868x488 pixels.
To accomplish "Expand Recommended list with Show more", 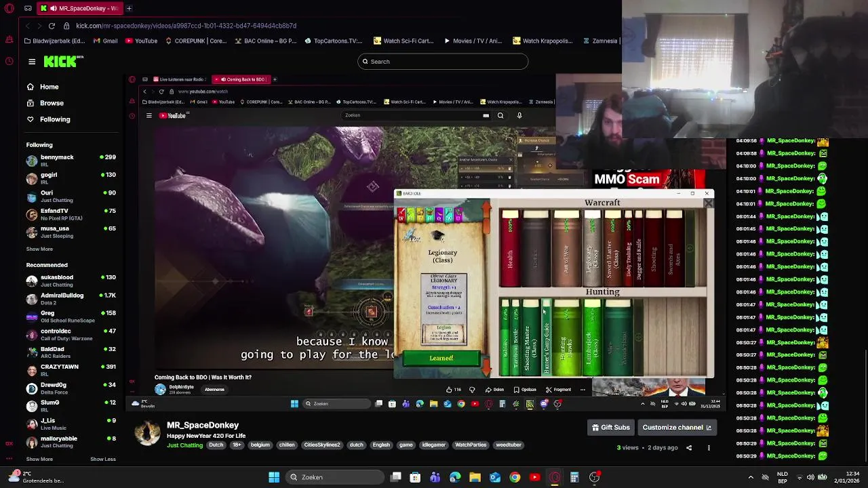I will pos(39,459).
